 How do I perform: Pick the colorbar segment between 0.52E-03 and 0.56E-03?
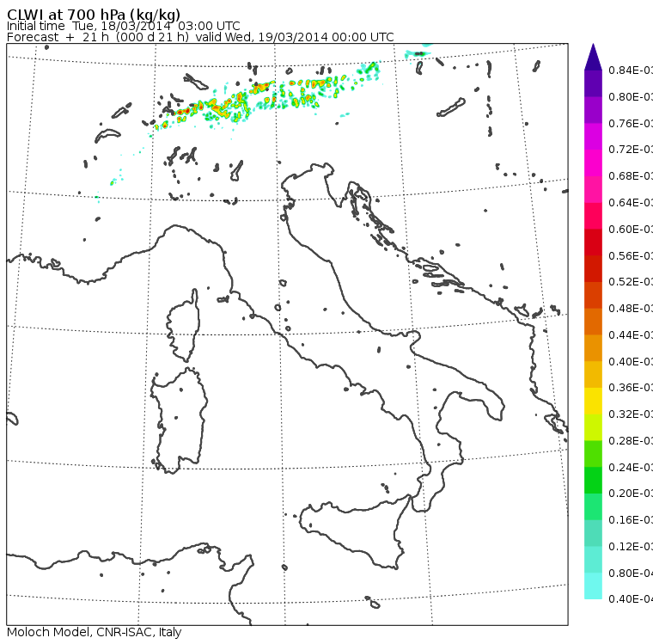(593, 269)
